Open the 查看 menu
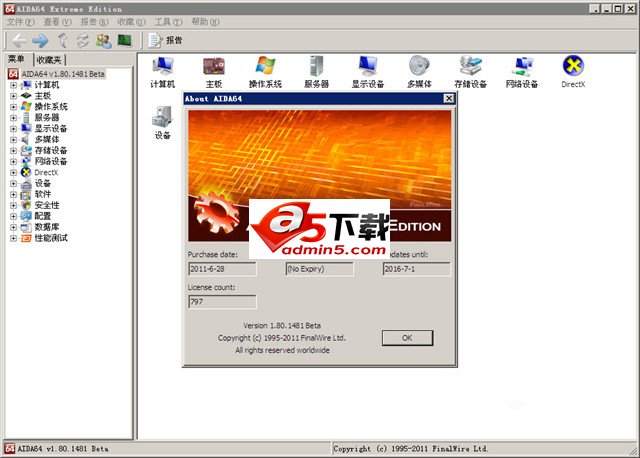Viewport: 640px width, 458px height. pyautogui.click(x=57, y=22)
